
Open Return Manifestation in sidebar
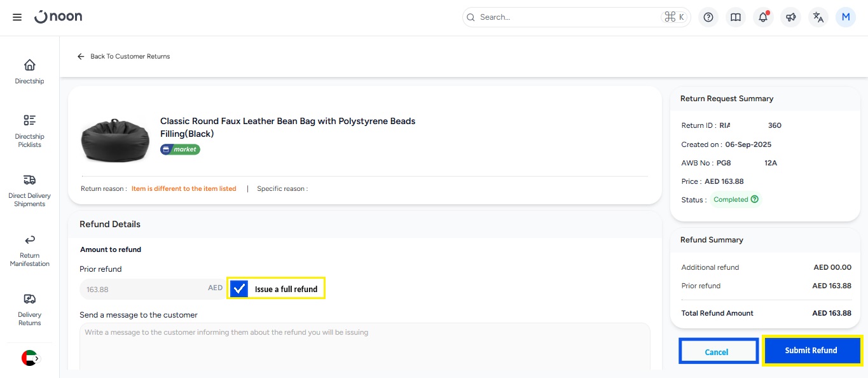click(30, 250)
